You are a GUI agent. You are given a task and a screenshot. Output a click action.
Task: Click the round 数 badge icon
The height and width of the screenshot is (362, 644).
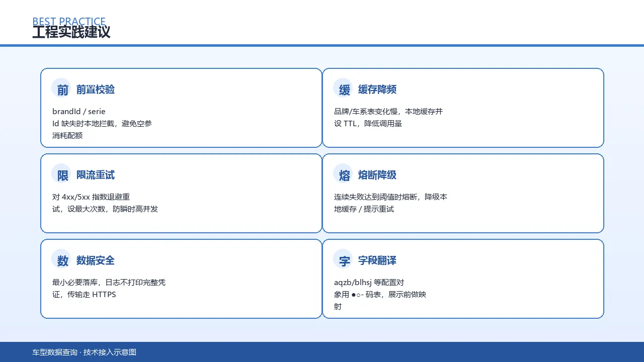pos(62,259)
